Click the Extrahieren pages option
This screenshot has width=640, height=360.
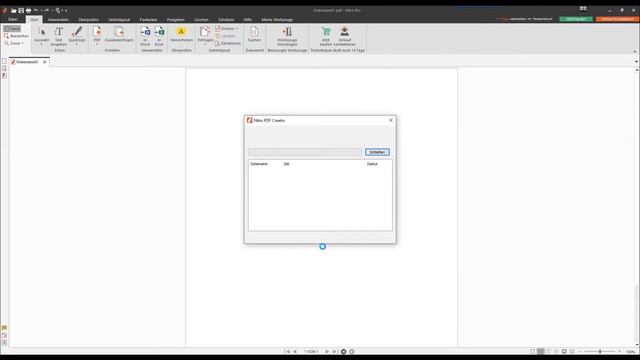pyautogui.click(x=228, y=43)
